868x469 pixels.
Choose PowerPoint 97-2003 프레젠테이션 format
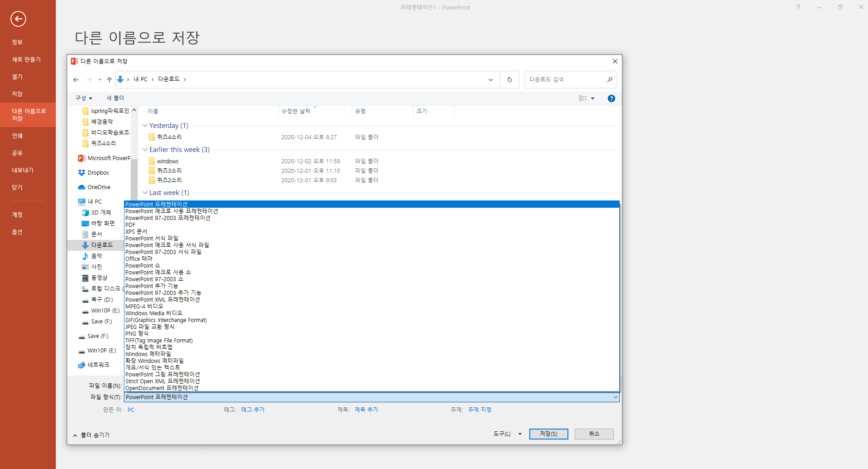click(x=371, y=218)
